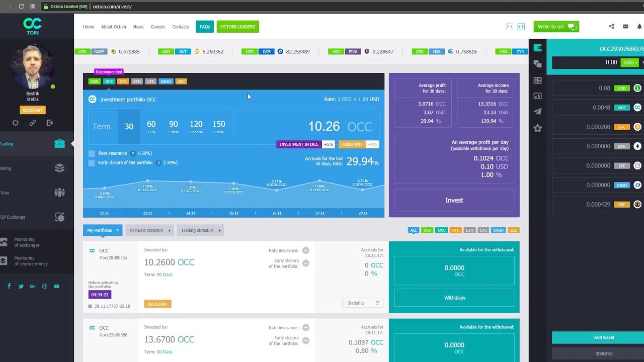Open the mail envelope icon
644x362 pixels.
tap(626, 27)
